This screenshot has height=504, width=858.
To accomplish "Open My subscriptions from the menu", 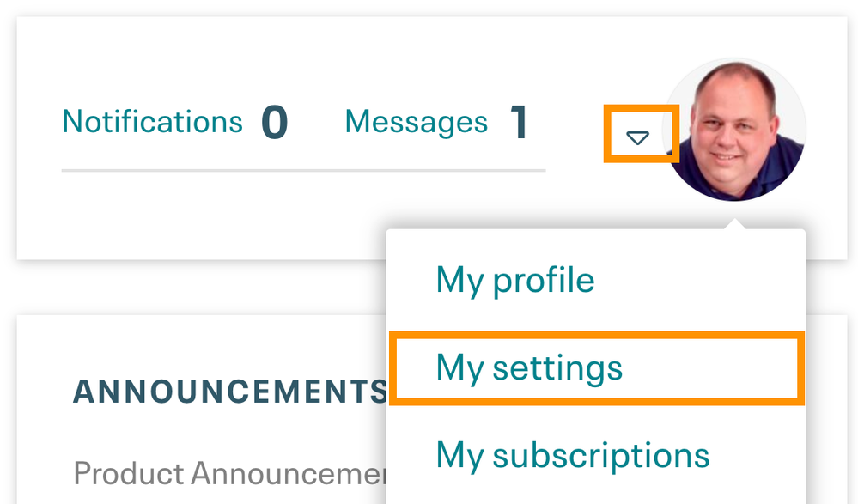I will [572, 454].
